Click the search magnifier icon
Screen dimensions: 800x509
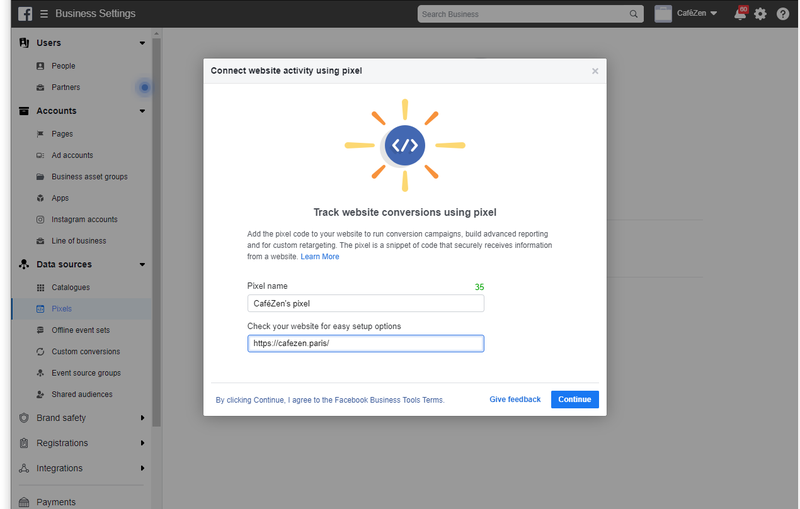[x=633, y=14]
